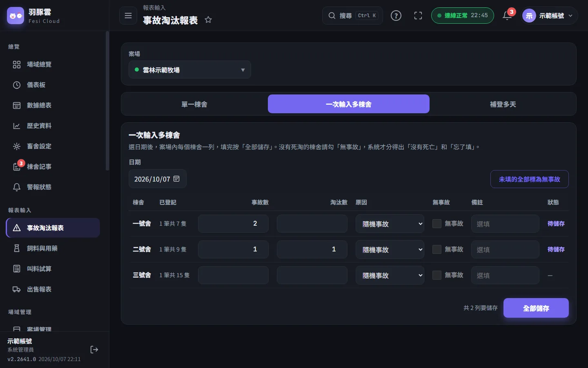Open the 原因 dropdown for 三號舍

tap(390, 275)
